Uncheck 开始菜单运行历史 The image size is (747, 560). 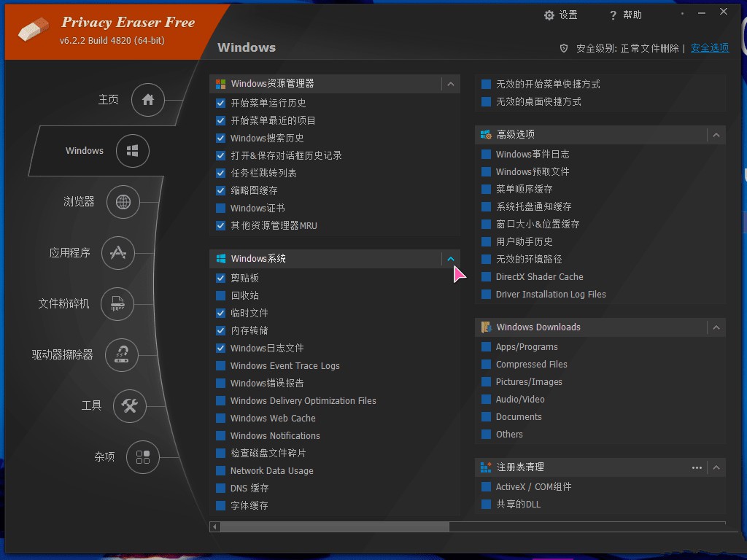pyautogui.click(x=220, y=103)
